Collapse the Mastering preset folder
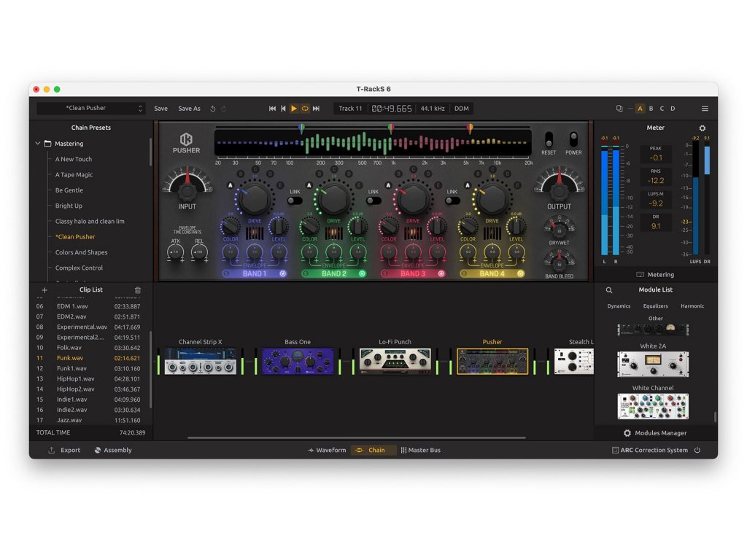Screen dimensions: 747x560 click(x=38, y=144)
